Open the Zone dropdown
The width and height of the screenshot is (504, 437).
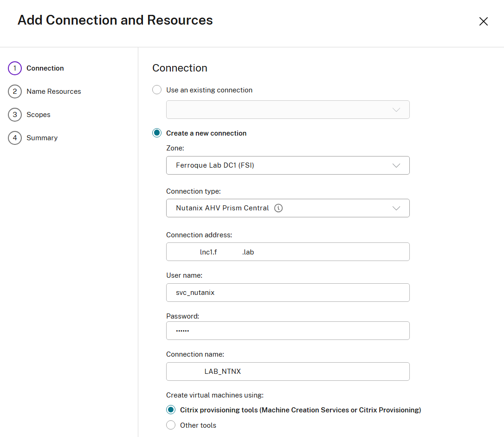click(x=288, y=165)
